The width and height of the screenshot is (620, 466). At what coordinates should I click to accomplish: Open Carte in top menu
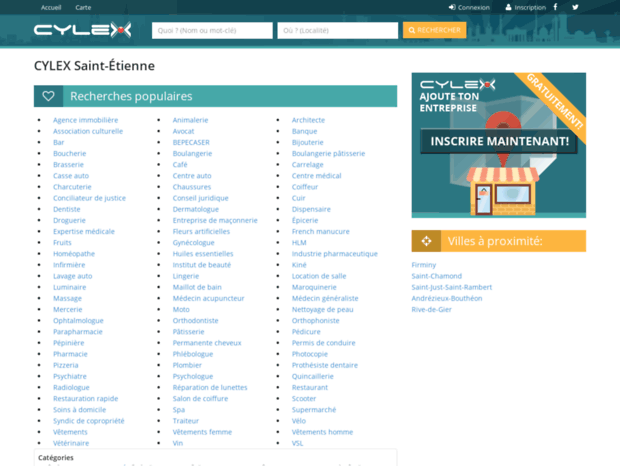point(83,7)
